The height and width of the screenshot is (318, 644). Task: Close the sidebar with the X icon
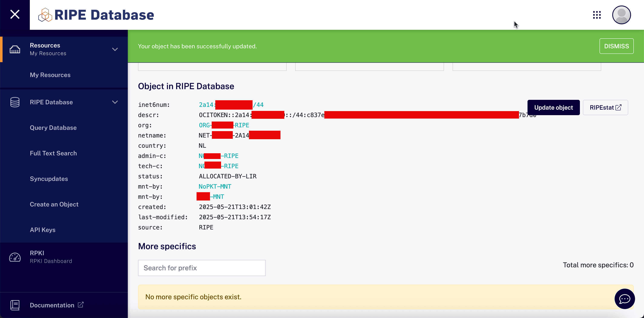(x=15, y=14)
